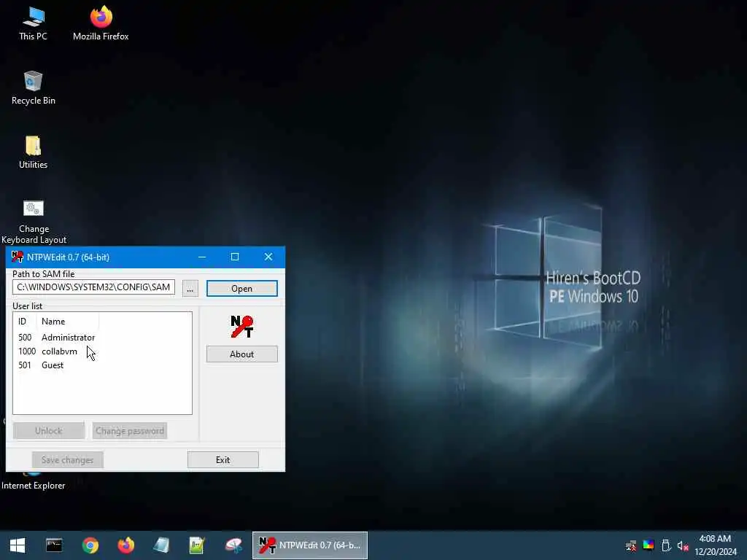Select NTPWEdit 0.7 taskbar button

309,545
